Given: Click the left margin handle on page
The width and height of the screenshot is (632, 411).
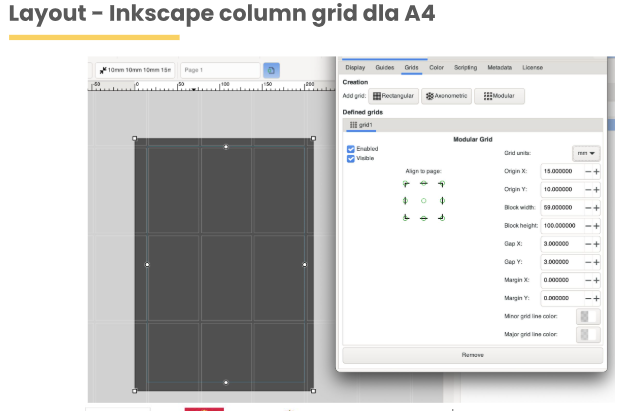Looking at the screenshot, I should pos(147,265).
